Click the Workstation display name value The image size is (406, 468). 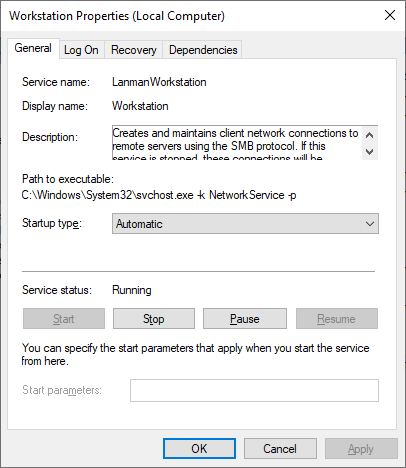tap(140, 106)
